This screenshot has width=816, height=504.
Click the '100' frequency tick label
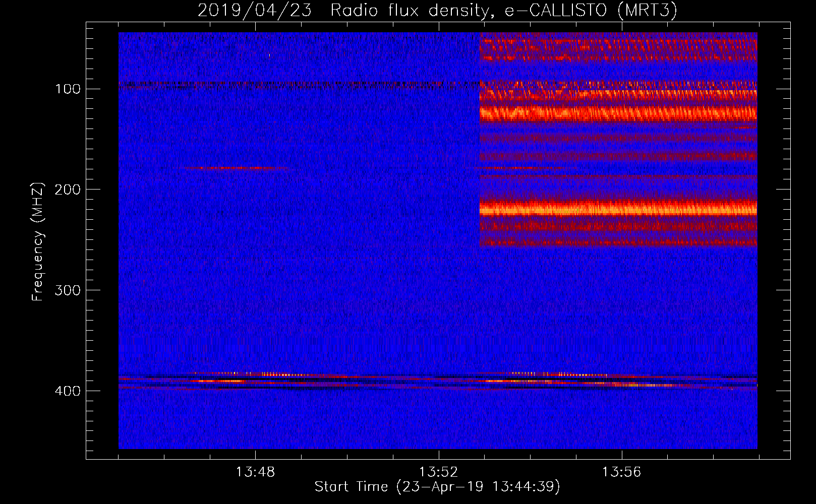(68, 89)
